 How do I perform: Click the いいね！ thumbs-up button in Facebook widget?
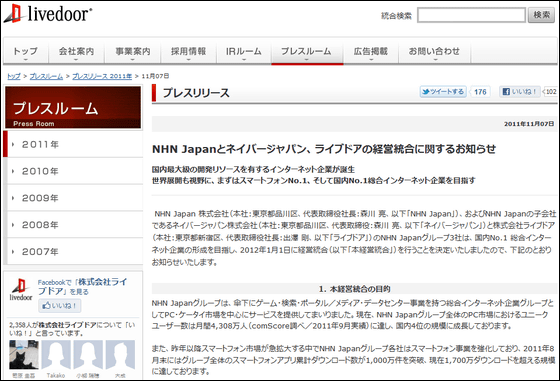pos(60,306)
